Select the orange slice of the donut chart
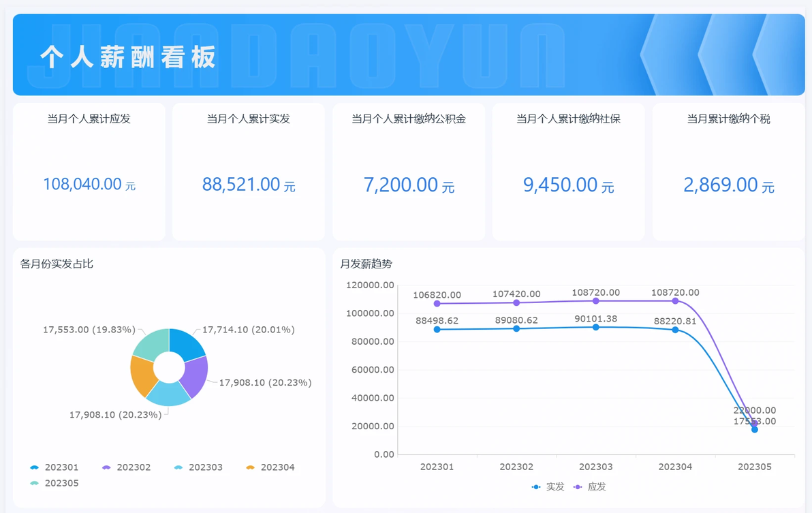 [142, 375]
